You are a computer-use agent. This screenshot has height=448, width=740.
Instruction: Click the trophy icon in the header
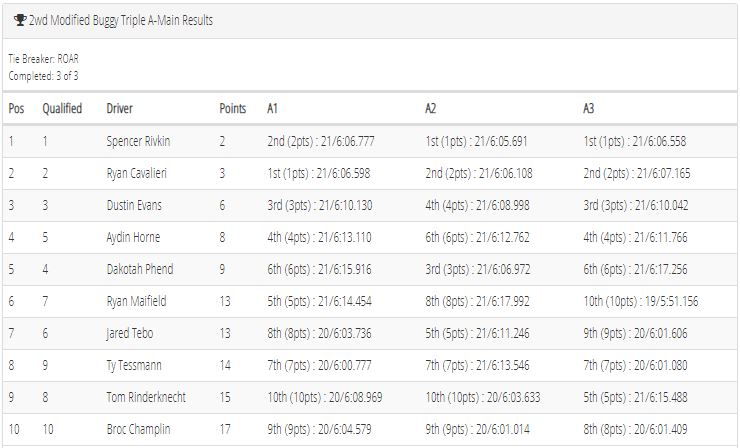[20, 20]
